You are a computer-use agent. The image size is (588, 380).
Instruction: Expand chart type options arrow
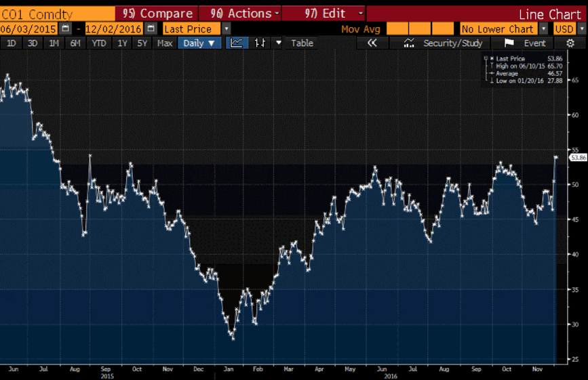tap(279, 43)
